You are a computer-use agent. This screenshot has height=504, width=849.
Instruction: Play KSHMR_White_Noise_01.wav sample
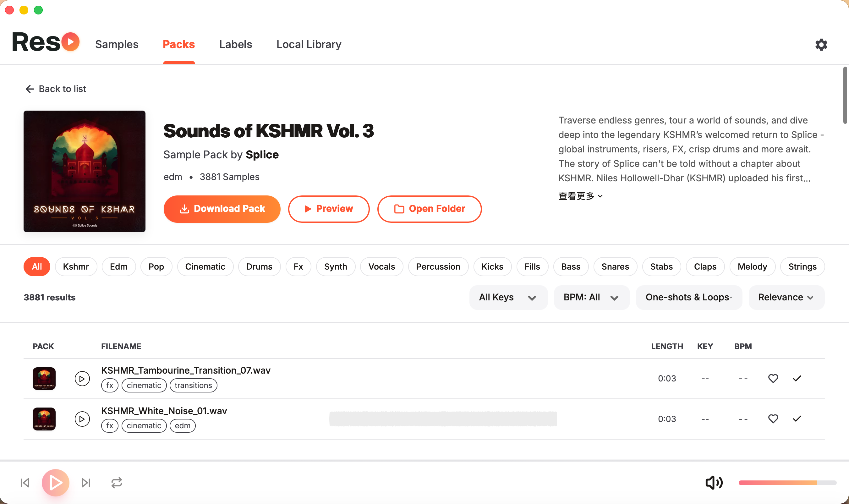(x=82, y=419)
